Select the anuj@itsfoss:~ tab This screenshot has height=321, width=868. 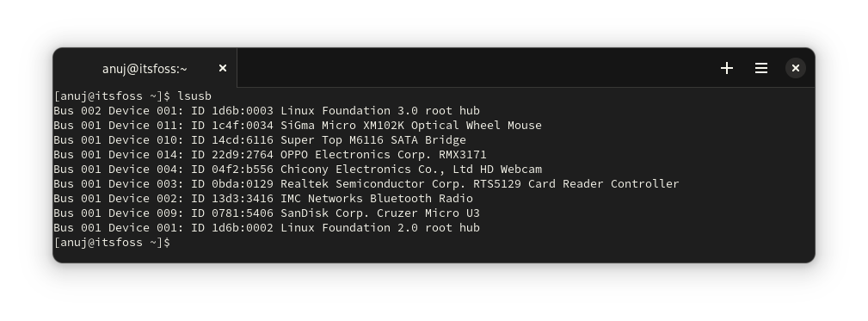pyautogui.click(x=145, y=68)
